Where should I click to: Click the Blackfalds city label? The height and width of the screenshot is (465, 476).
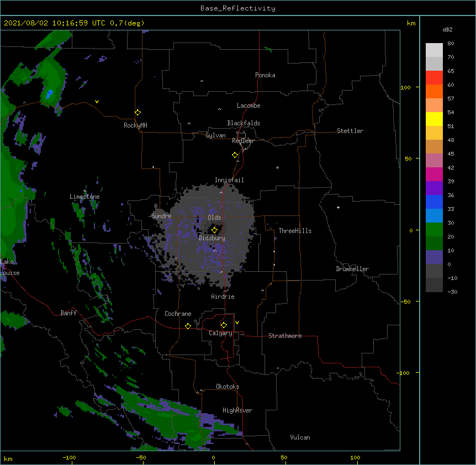click(244, 123)
